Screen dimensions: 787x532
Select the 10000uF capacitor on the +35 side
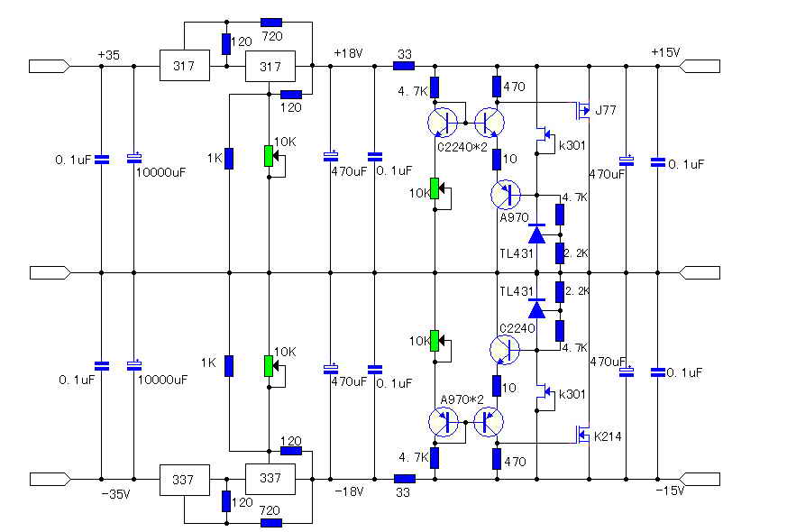[x=134, y=158]
